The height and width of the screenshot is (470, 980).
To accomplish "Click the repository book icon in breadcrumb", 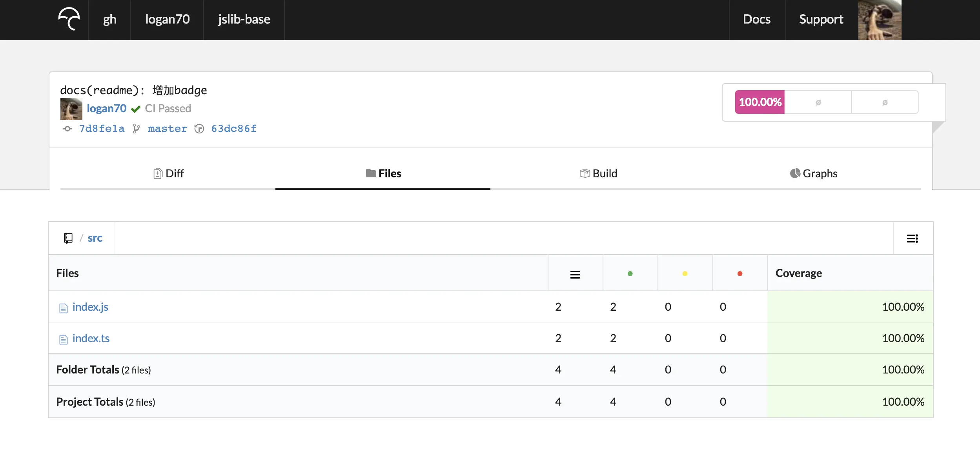I will tap(68, 238).
